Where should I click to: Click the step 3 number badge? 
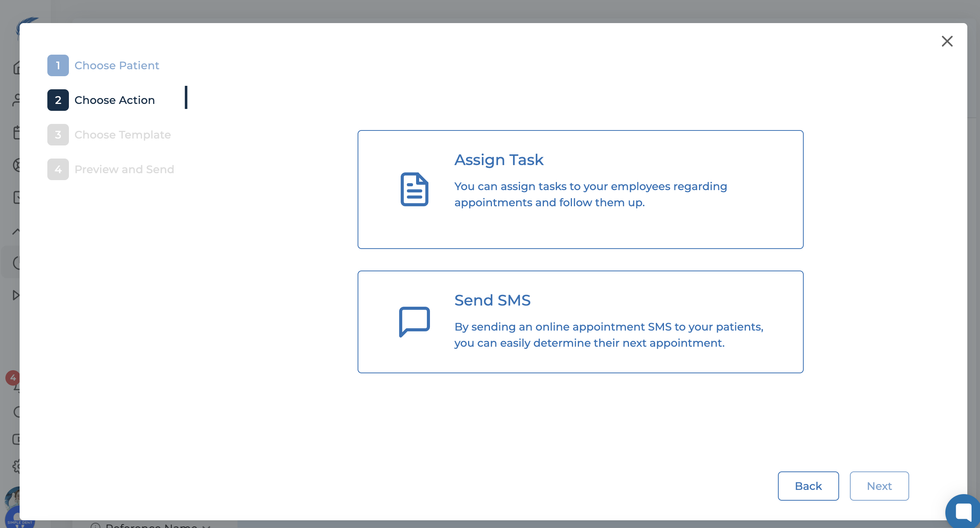(58, 135)
